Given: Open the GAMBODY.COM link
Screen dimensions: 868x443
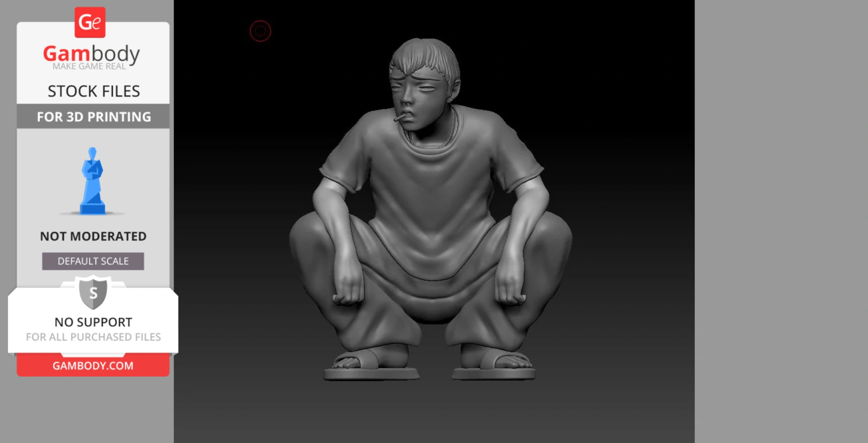Looking at the screenshot, I should pyautogui.click(x=92, y=365).
